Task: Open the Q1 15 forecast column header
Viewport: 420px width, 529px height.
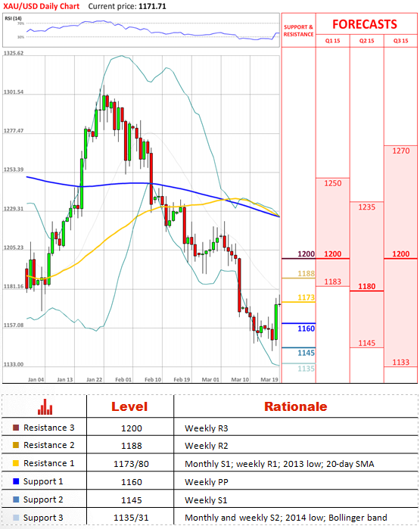Action: click(333, 41)
